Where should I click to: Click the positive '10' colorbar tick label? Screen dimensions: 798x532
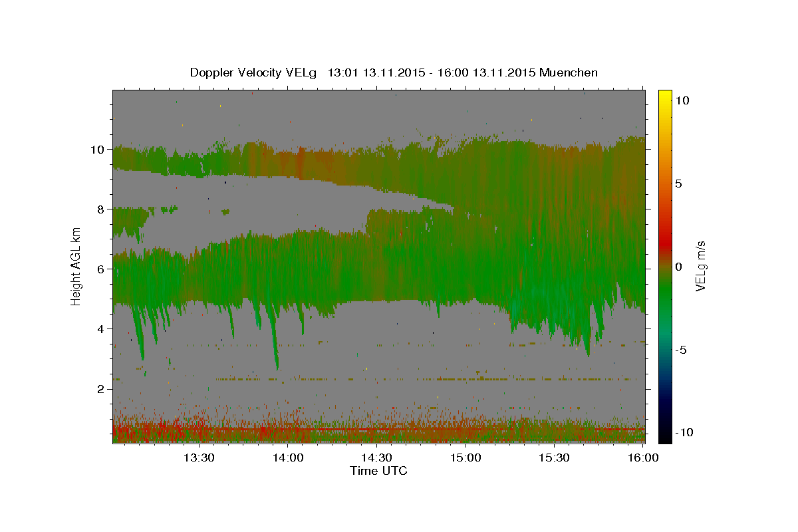click(682, 100)
